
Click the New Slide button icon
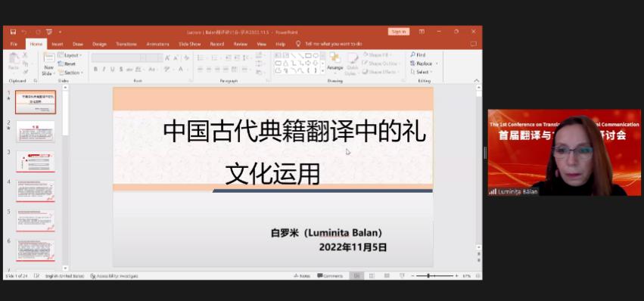tap(49, 58)
